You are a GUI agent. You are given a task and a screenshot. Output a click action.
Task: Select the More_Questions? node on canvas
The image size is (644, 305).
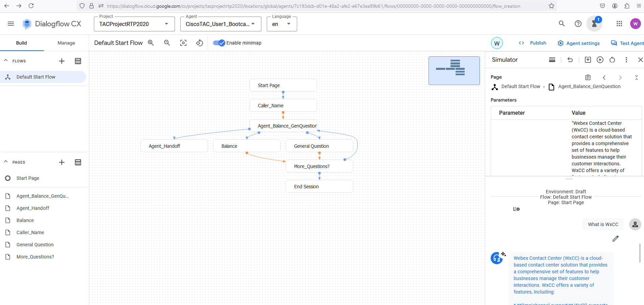tap(319, 166)
